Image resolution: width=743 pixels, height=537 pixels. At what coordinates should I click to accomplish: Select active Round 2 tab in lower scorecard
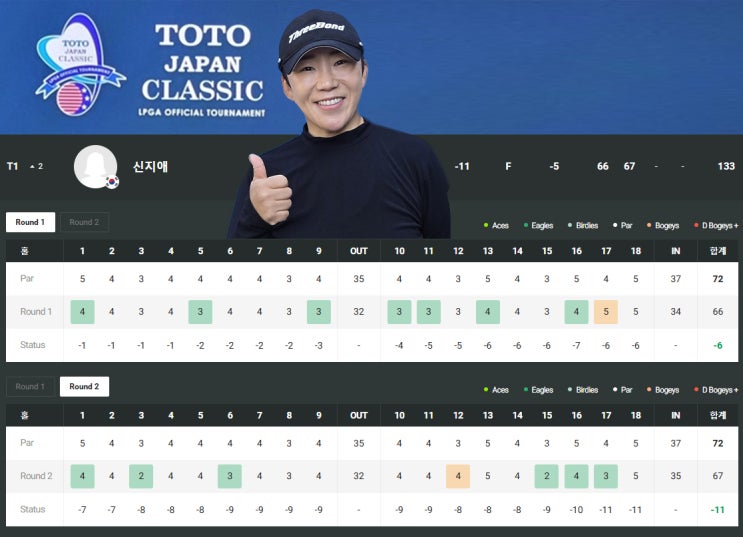tap(84, 387)
